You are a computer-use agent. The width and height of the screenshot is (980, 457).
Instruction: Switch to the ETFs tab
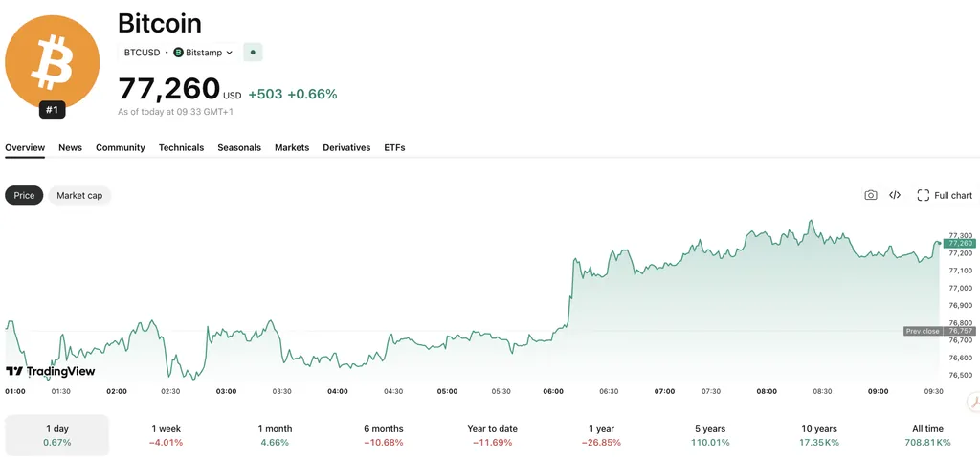coord(394,148)
